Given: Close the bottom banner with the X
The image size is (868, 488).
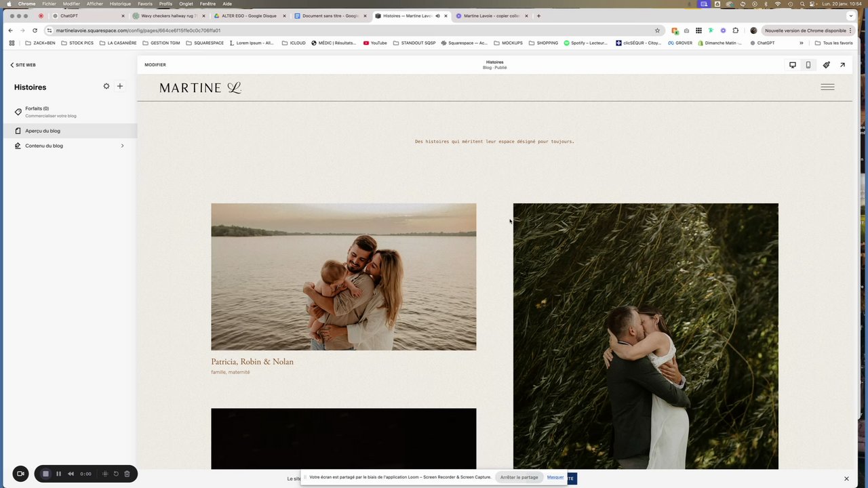Looking at the screenshot, I should click(x=846, y=479).
